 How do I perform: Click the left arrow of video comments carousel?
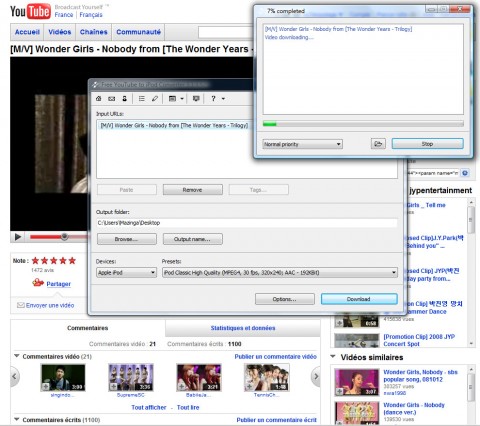[14, 376]
